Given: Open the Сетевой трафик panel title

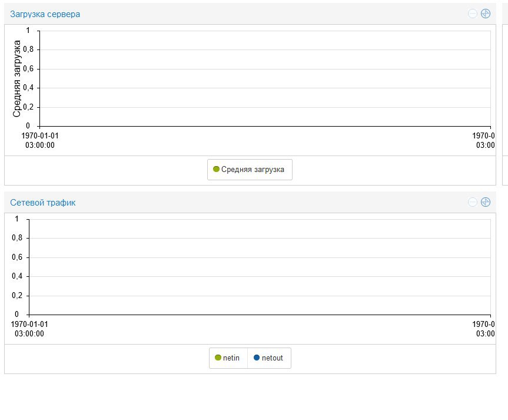Looking at the screenshot, I should click(x=43, y=203).
